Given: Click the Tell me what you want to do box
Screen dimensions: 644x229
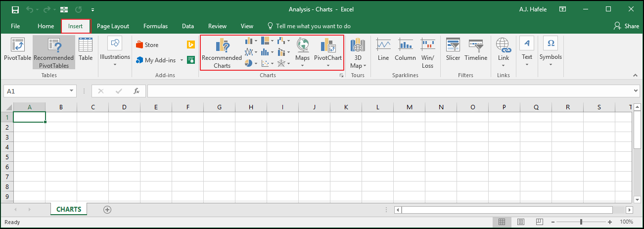Looking at the screenshot, I should [x=309, y=26].
